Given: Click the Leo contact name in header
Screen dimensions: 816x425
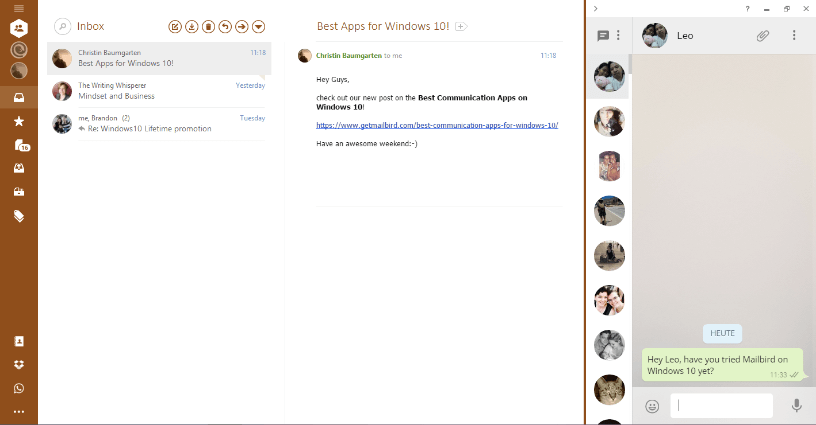Looking at the screenshot, I should tap(685, 35).
